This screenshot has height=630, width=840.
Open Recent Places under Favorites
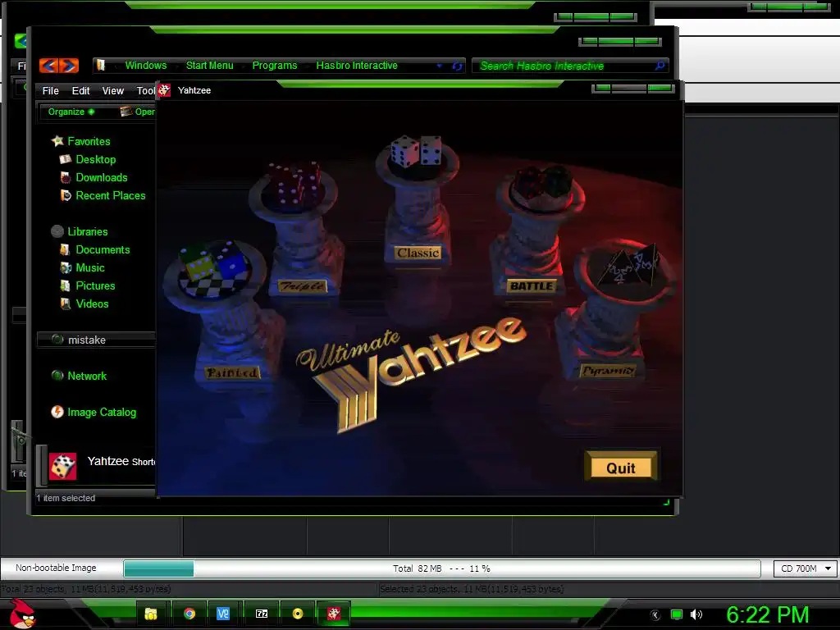click(111, 195)
